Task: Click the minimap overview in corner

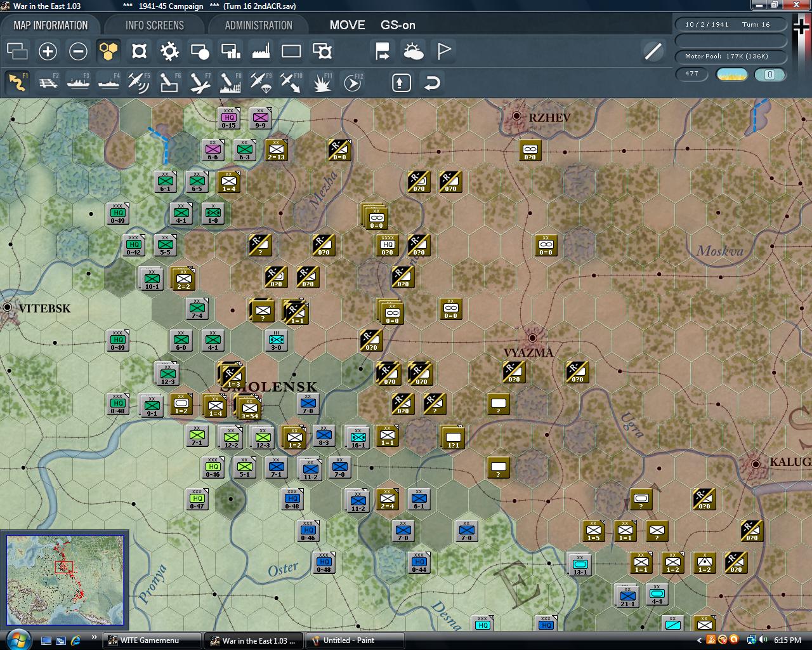Action: point(65,579)
